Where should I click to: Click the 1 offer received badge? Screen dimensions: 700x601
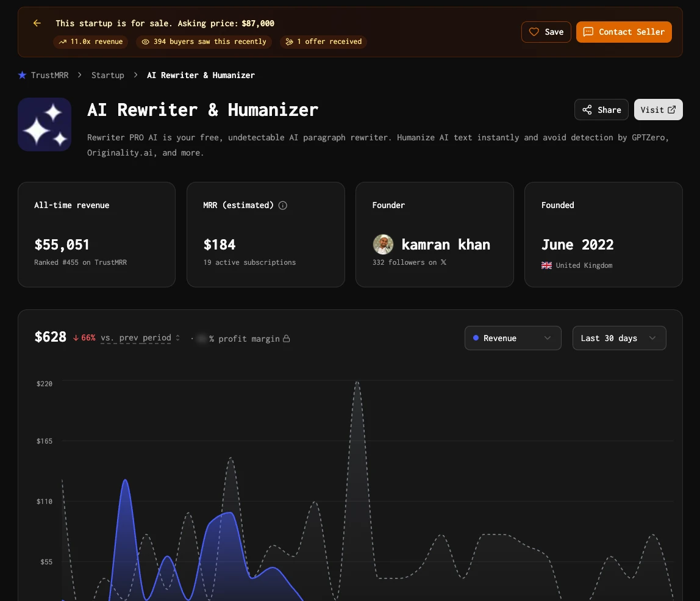323,41
